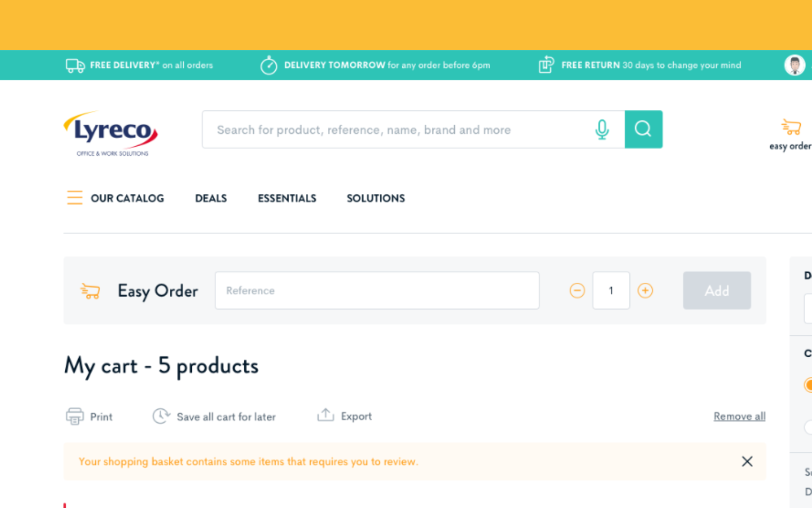Click the Add button

click(x=717, y=291)
